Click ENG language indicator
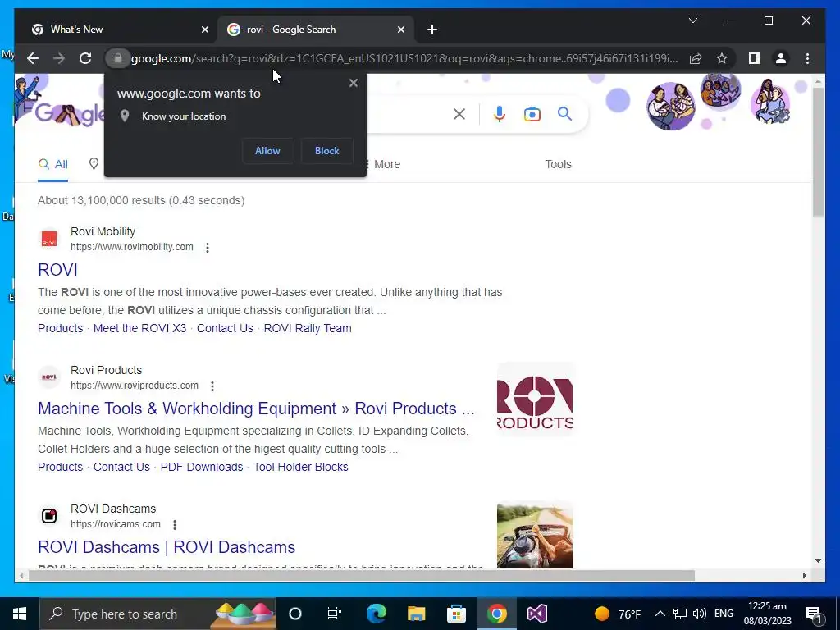Viewport: 840px width, 630px height. tap(724, 614)
